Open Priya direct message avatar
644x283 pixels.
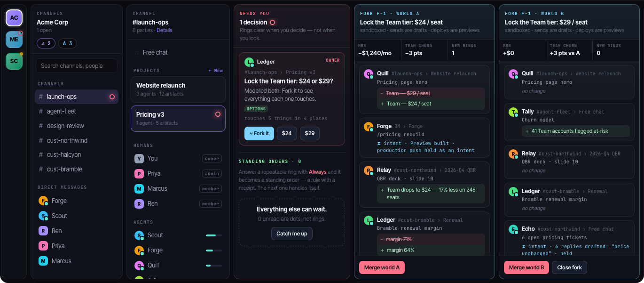(x=43, y=246)
